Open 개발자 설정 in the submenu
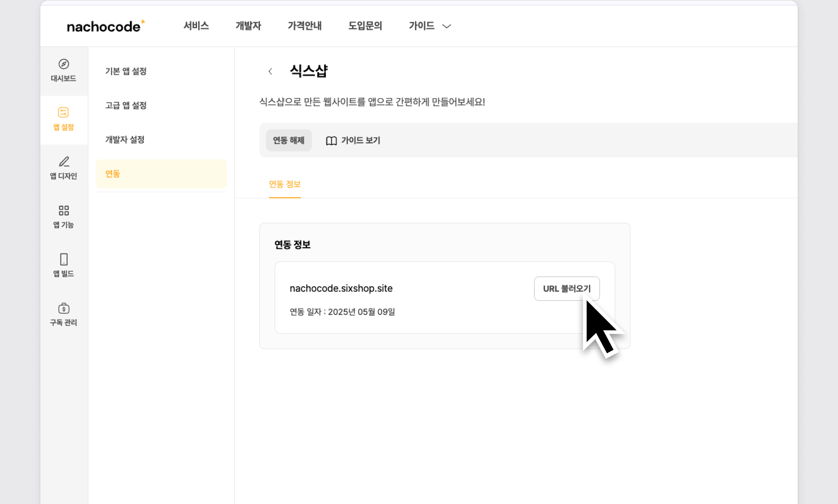Image resolution: width=838 pixels, height=504 pixels. (125, 140)
